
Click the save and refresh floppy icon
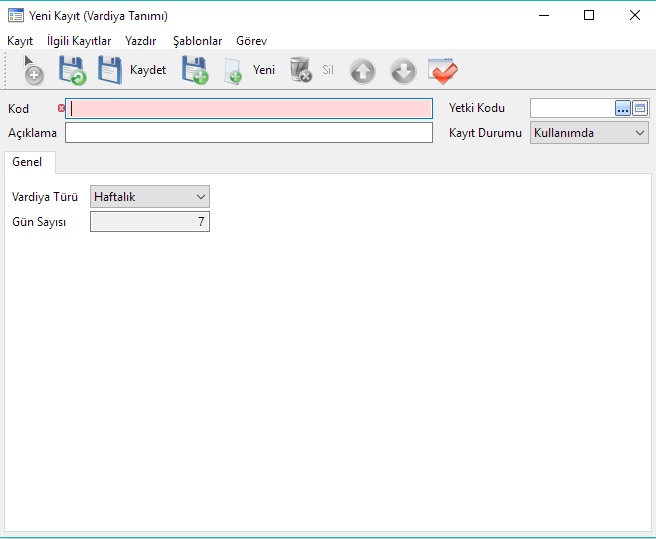(72, 71)
